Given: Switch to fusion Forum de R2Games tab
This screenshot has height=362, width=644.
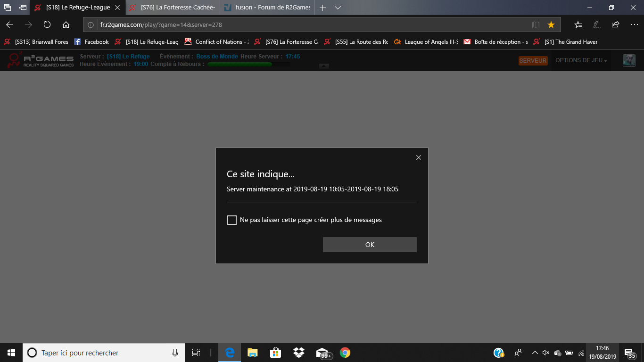Looking at the screenshot, I should 266,8.
